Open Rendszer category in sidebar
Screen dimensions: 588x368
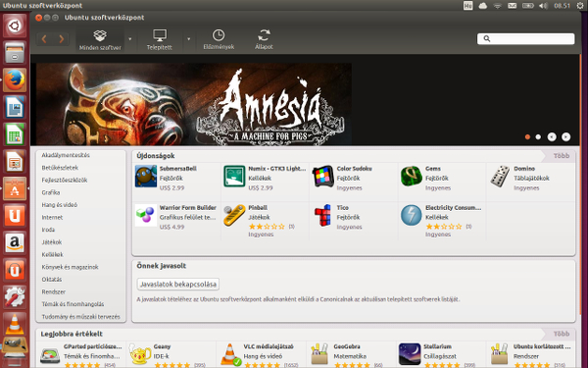53,291
